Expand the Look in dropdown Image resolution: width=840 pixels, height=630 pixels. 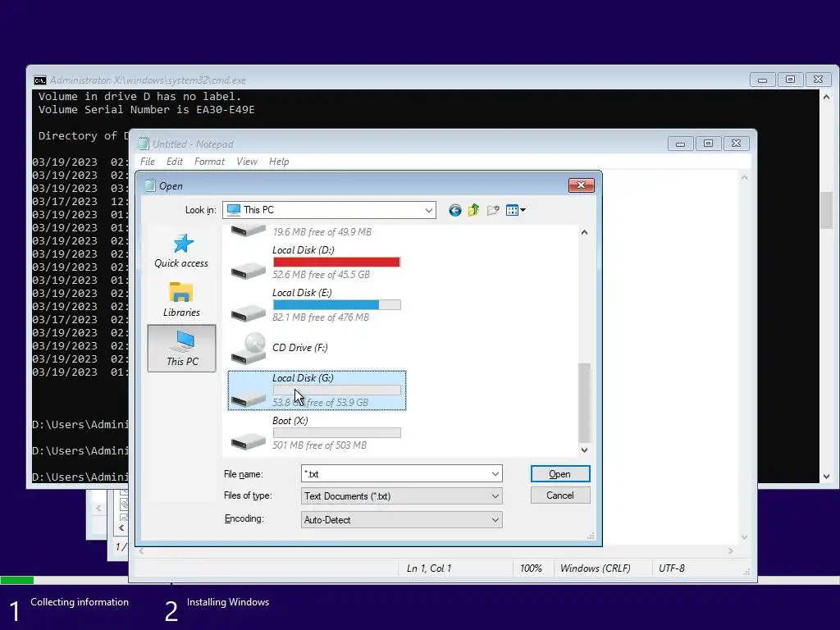428,210
